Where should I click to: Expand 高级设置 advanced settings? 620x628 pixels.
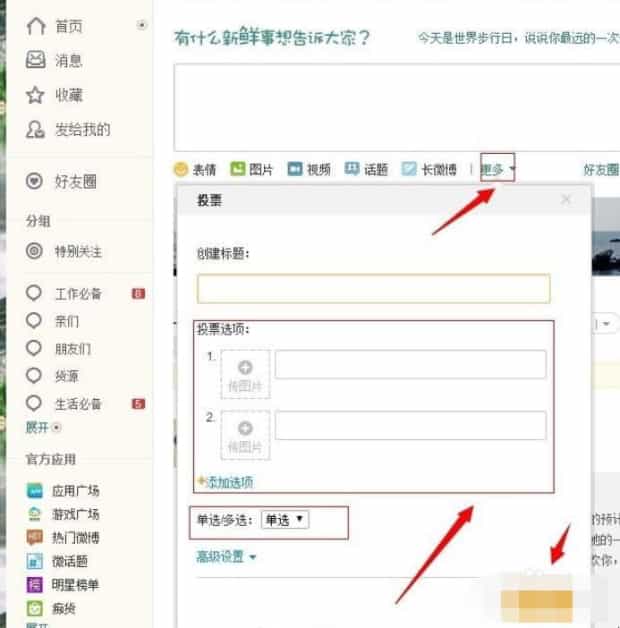click(226, 557)
